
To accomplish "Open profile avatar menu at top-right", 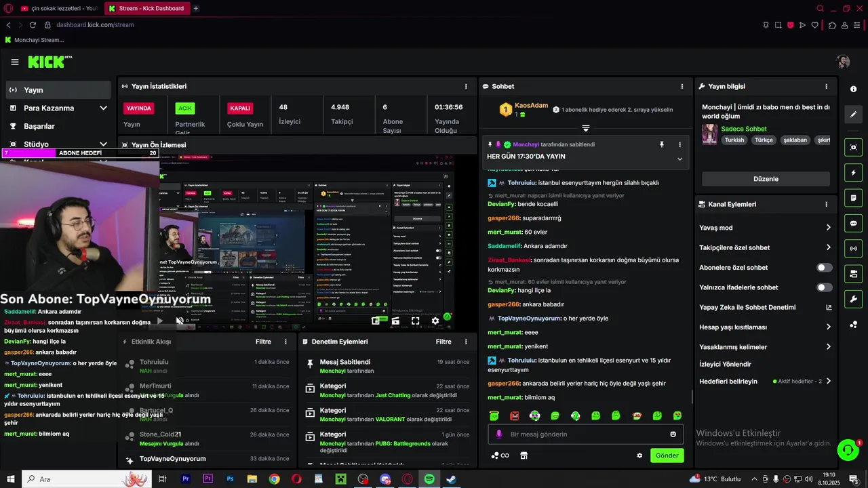I will [843, 62].
